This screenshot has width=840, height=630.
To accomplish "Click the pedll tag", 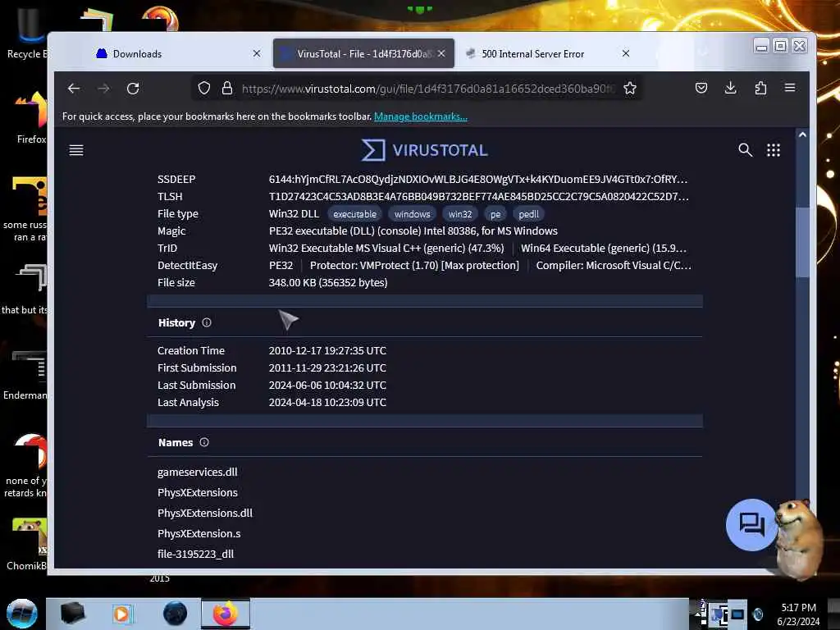I will click(529, 214).
